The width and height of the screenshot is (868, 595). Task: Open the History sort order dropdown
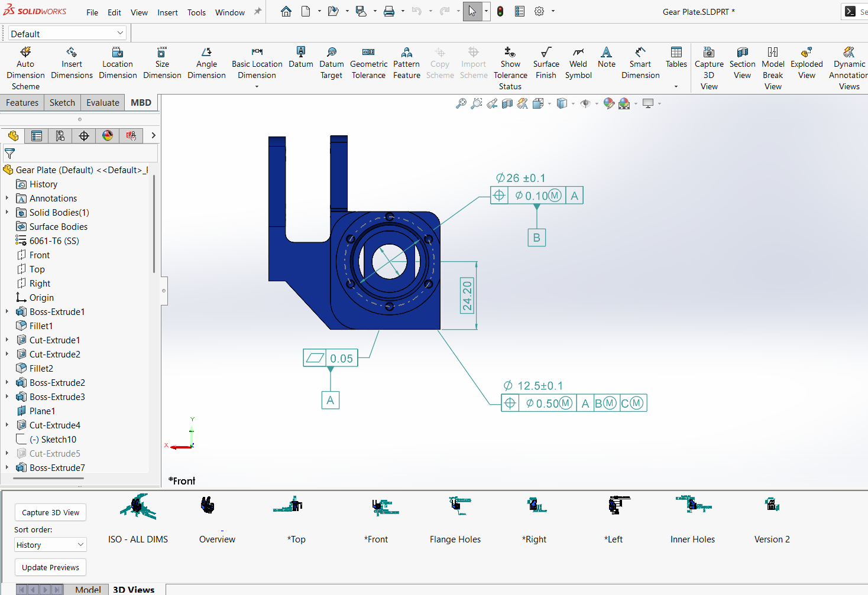[50, 544]
